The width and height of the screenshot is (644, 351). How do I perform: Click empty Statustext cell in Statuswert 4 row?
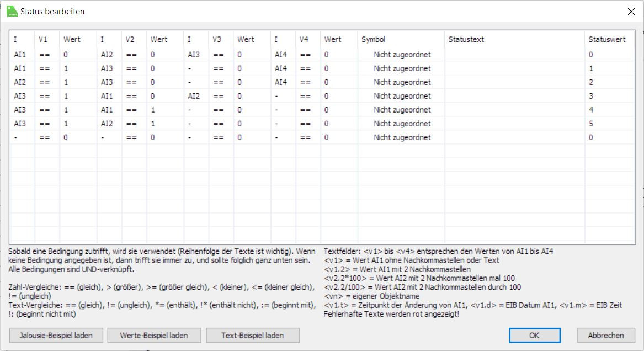(515, 110)
